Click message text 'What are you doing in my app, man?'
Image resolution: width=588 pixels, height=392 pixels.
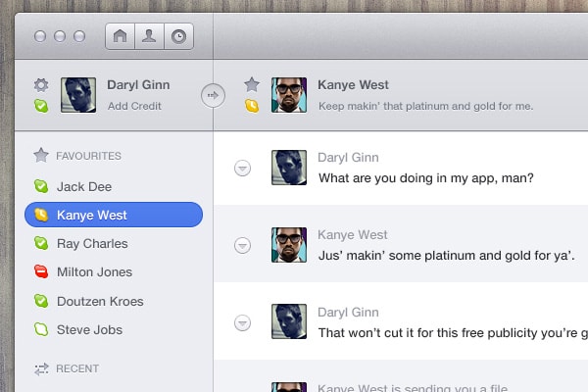tap(426, 177)
